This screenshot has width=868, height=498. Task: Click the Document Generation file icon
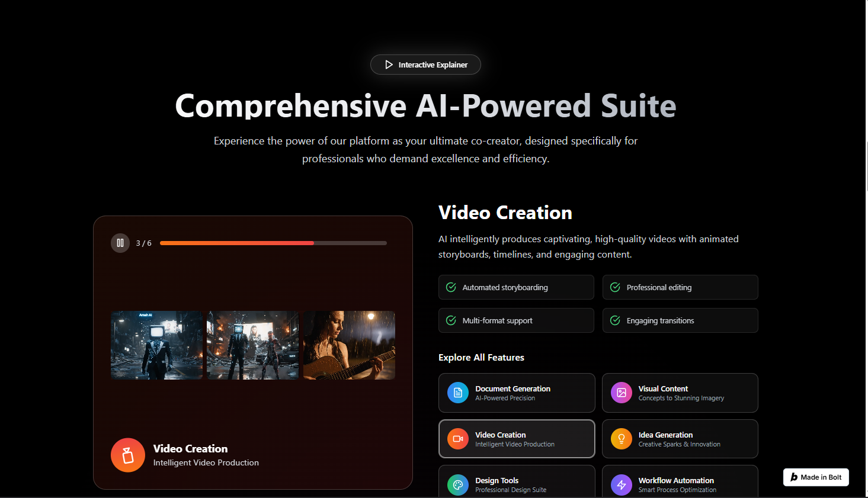click(457, 393)
